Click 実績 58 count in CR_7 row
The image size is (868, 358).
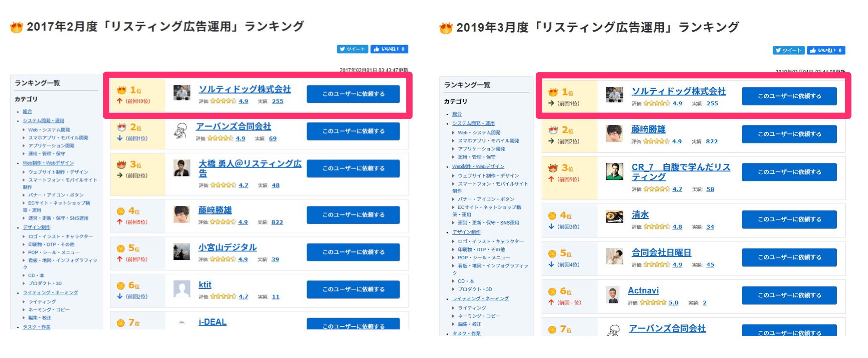coord(710,189)
